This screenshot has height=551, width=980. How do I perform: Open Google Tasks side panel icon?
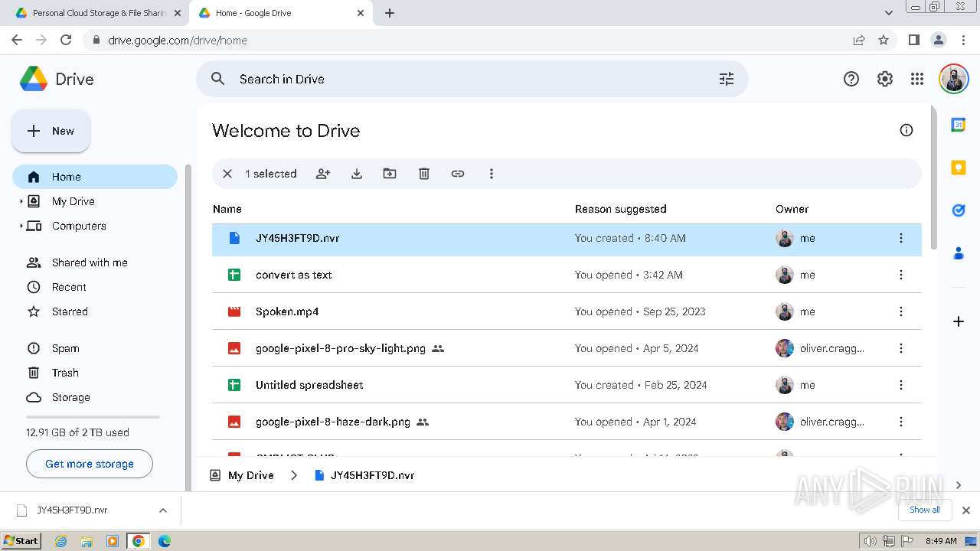pos(959,210)
